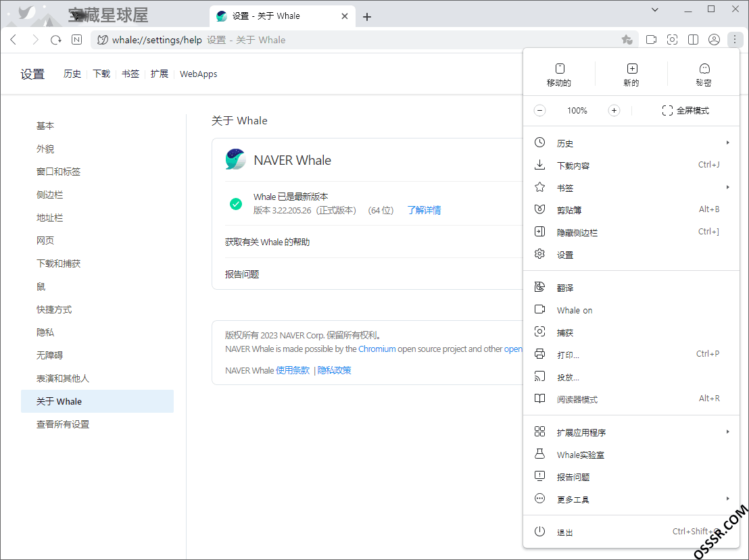
Task: Open the 历史 settings header link
Action: (x=72, y=74)
